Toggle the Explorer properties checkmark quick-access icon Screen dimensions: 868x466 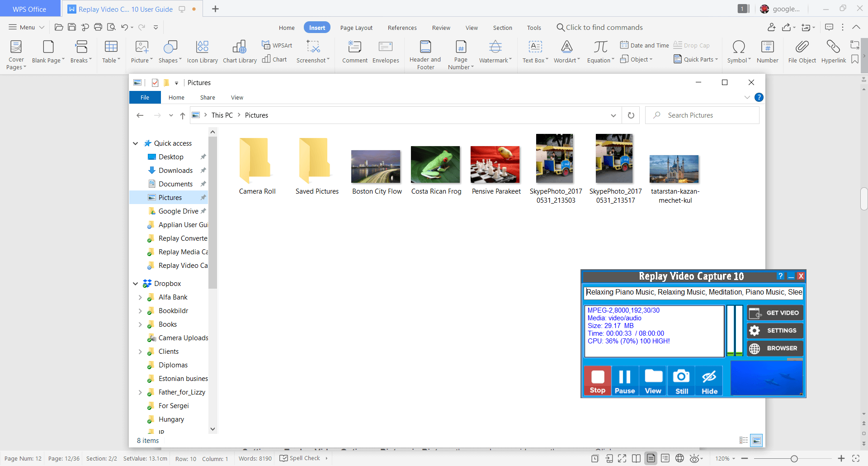[155, 82]
